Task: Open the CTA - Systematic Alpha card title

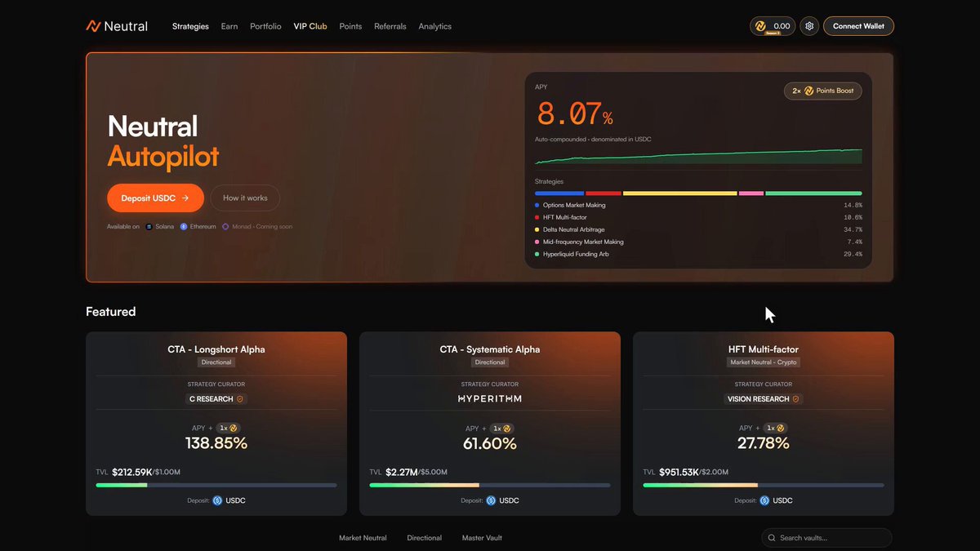Action: pos(490,349)
